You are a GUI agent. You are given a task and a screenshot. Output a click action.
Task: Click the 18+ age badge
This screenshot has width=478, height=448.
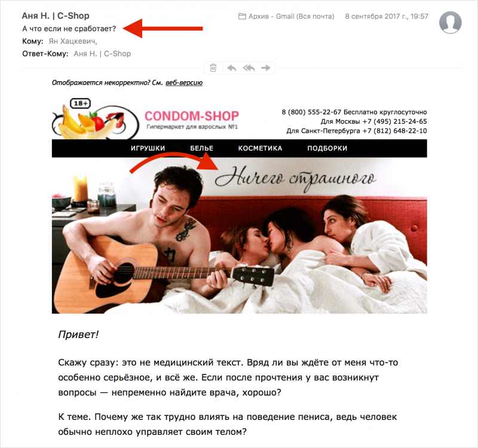pos(81,103)
